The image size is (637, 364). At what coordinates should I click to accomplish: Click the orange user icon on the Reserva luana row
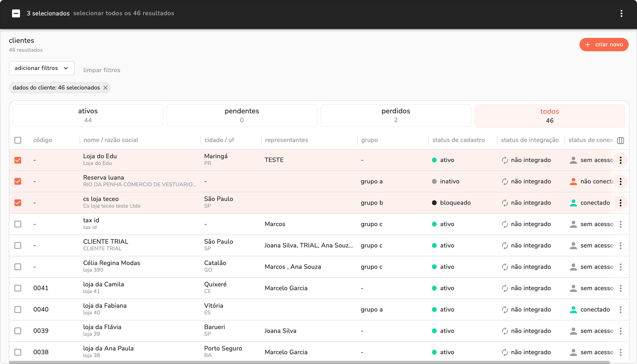(x=573, y=181)
